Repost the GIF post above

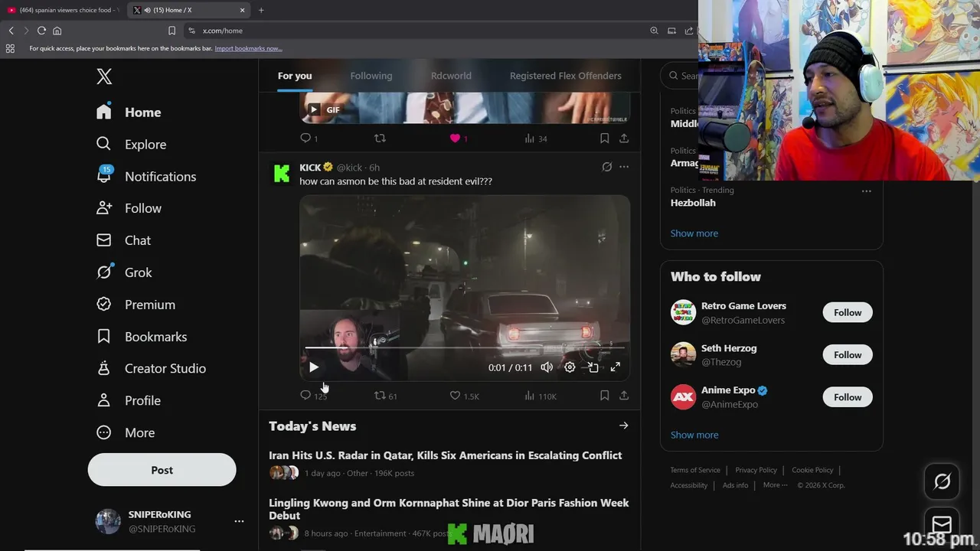(x=380, y=139)
